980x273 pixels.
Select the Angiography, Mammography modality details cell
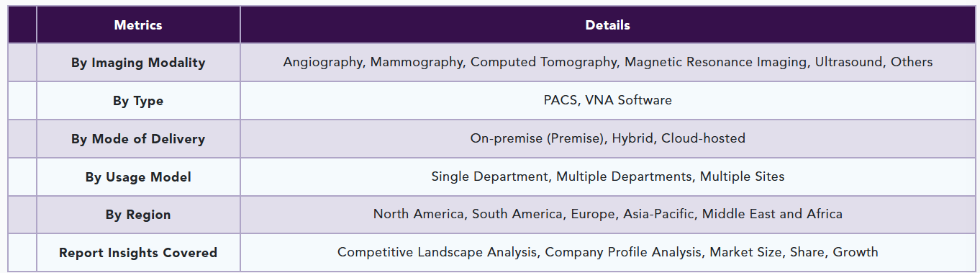[607, 63]
